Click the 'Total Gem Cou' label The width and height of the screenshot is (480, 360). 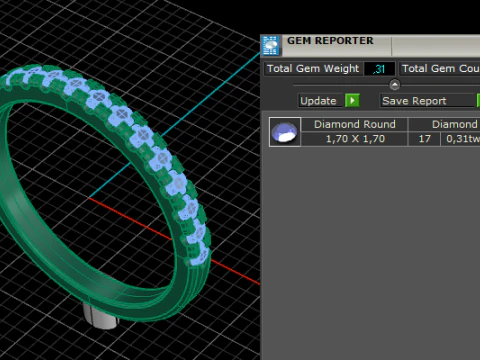pos(440,69)
